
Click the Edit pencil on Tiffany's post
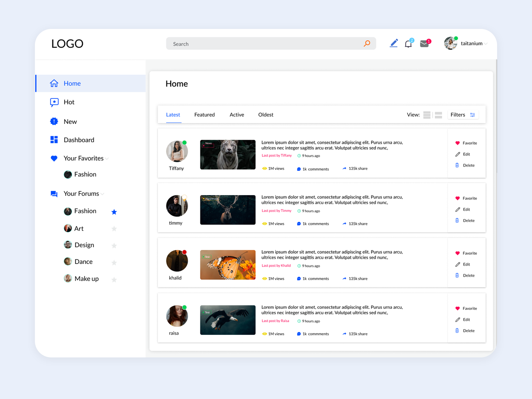click(458, 154)
